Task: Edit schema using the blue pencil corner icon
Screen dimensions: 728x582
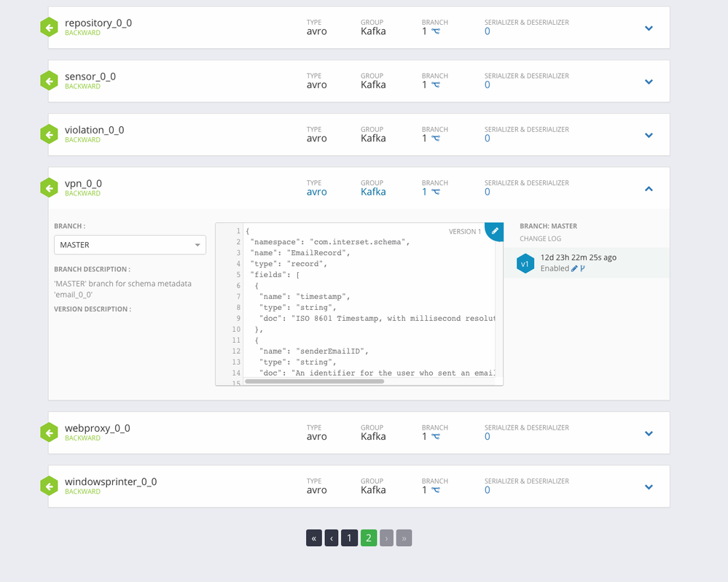Action: coord(496,231)
